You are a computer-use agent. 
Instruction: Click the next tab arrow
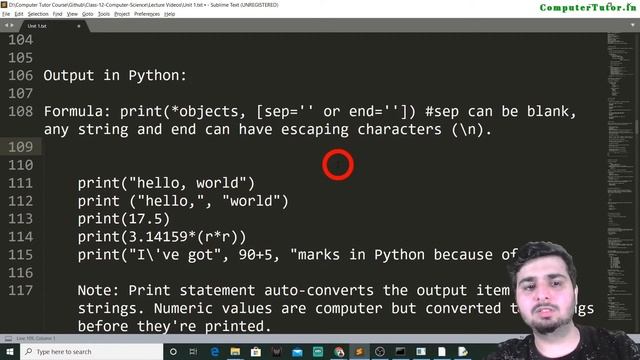click(x=12, y=25)
